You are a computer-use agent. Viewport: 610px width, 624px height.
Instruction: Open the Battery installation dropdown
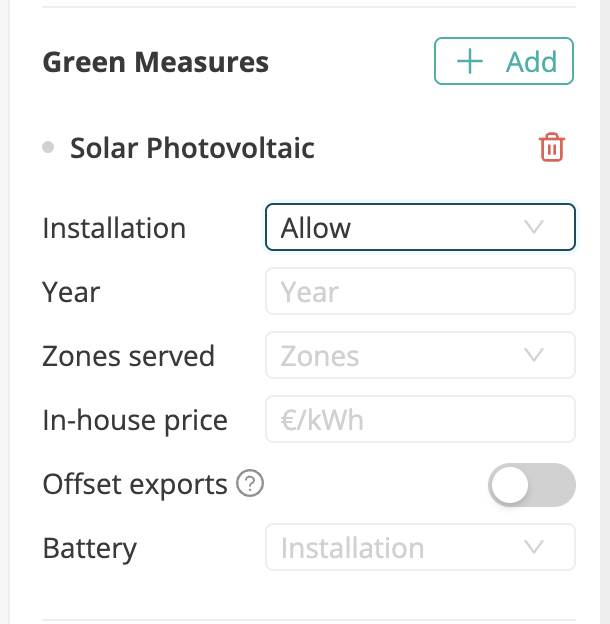click(x=420, y=547)
